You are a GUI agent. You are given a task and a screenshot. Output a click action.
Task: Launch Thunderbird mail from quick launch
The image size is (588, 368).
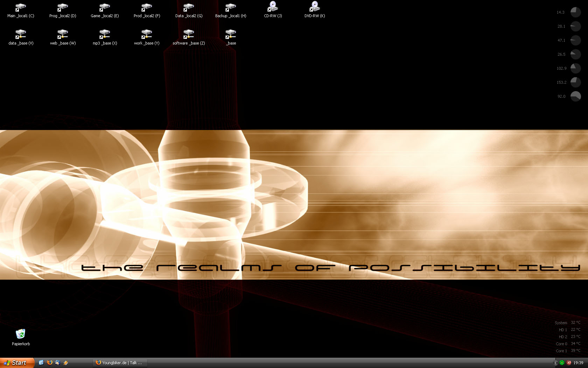58,363
